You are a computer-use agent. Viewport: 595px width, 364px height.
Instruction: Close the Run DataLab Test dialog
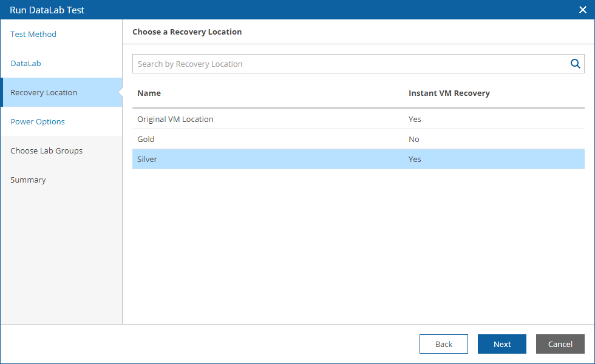click(583, 10)
